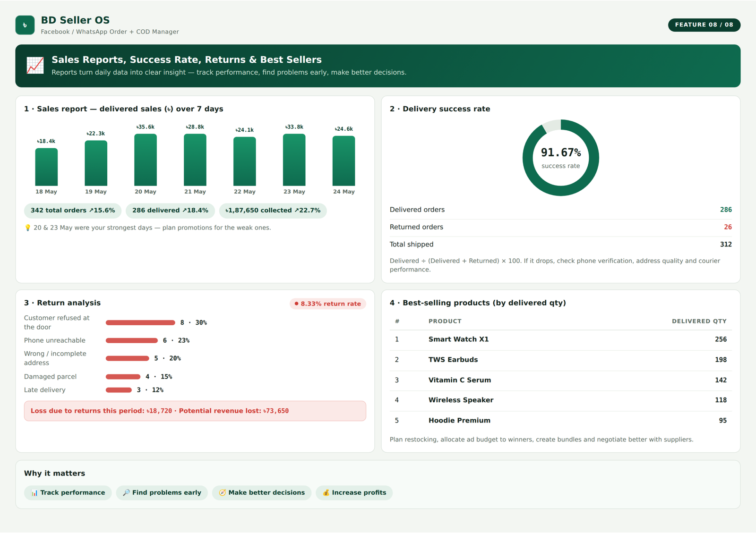Click the 20 May bar in sales chart
This screenshot has height=533, width=756.
pos(146,160)
